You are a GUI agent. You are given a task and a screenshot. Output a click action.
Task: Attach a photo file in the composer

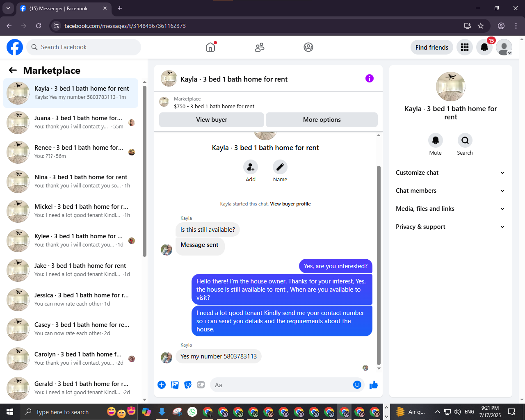click(175, 385)
